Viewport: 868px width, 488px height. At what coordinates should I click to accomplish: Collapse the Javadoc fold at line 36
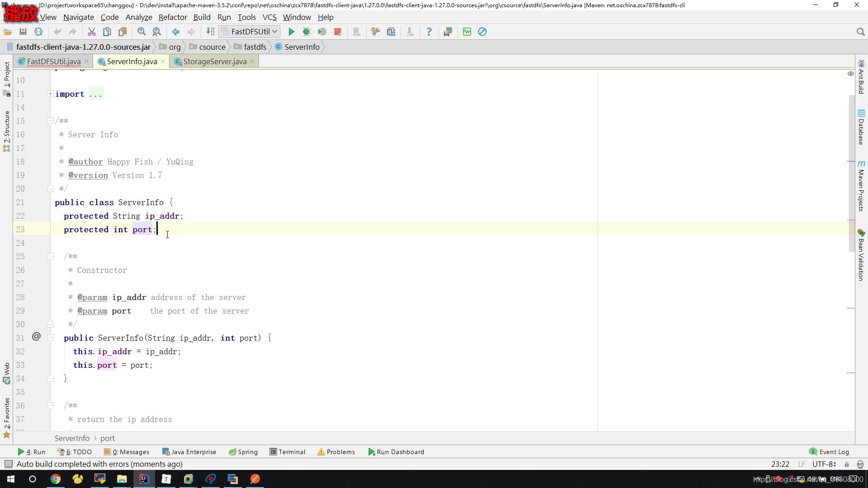point(50,406)
